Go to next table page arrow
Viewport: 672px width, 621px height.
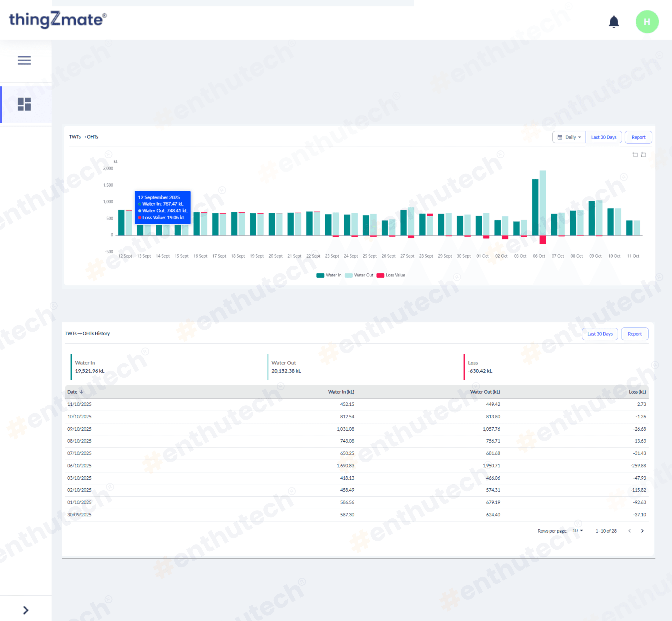(x=642, y=531)
